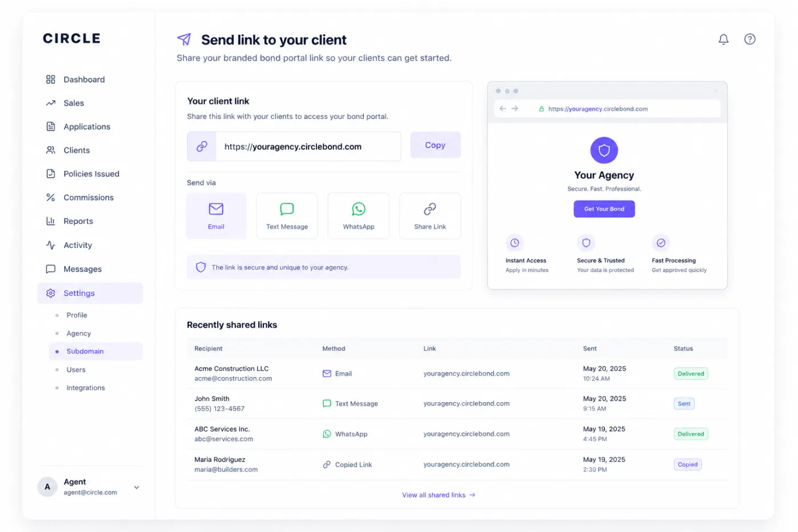Image resolution: width=798 pixels, height=532 pixels.
Task: Click the Settings gear icon
Action: click(51, 293)
